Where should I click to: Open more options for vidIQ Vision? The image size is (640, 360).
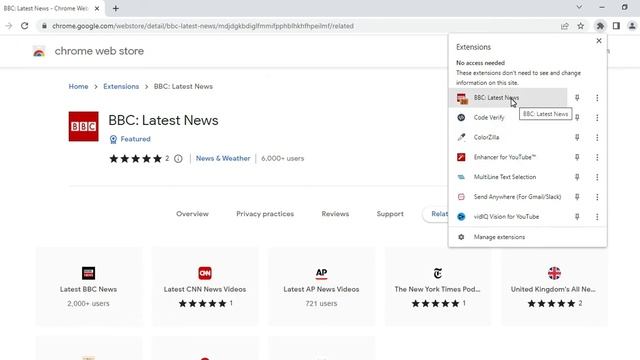pos(597,216)
